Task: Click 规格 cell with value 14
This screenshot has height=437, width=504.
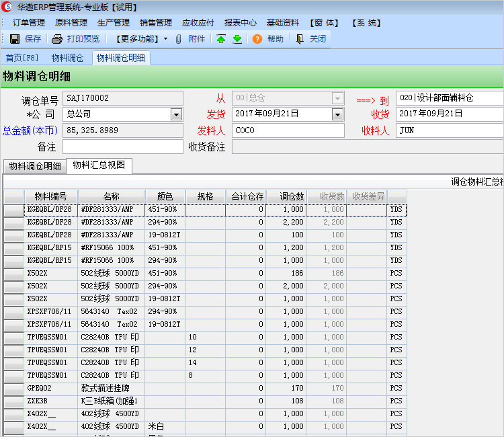Action: click(x=205, y=363)
